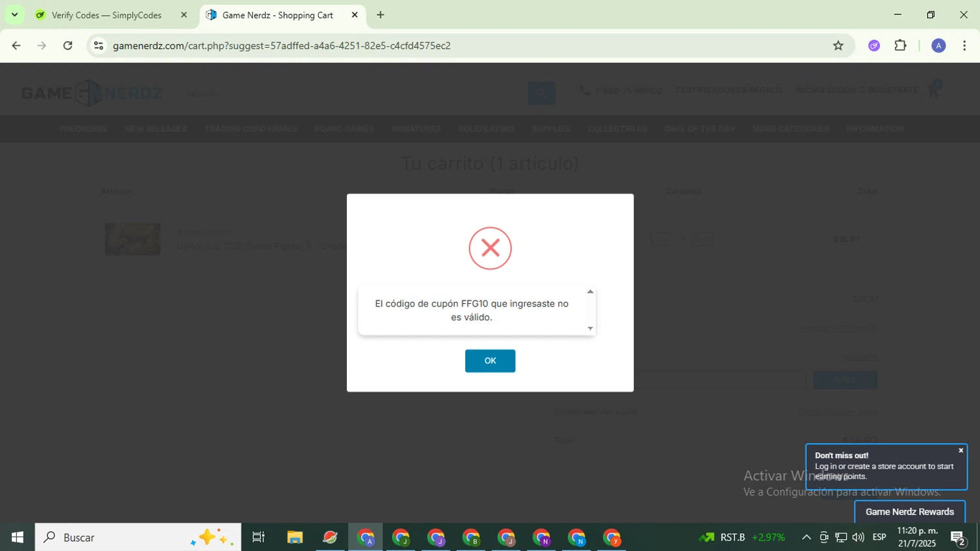Click the Game Nerdz logo
Image resolution: width=980 pixels, height=551 pixels.
pyautogui.click(x=91, y=93)
